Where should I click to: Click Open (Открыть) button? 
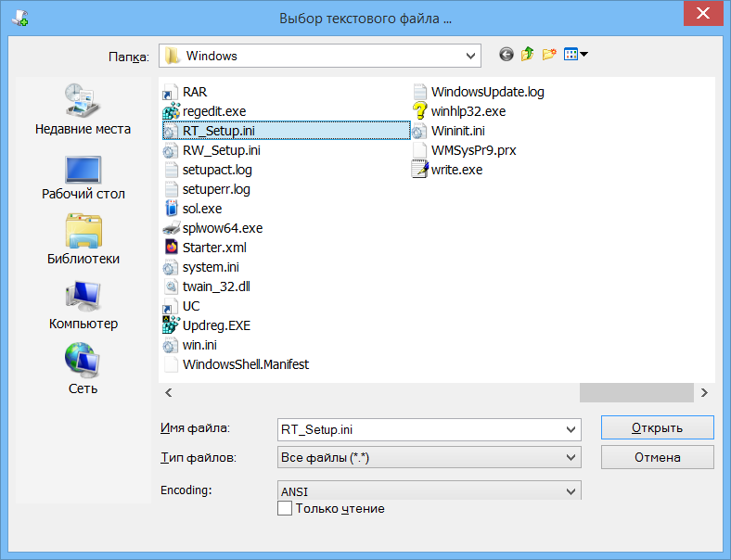point(658,427)
